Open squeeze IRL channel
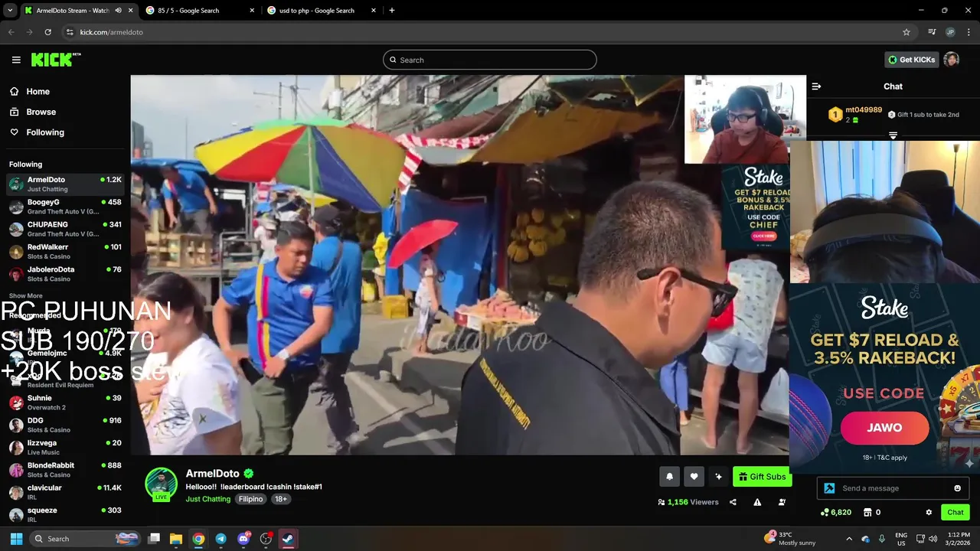The width and height of the screenshot is (980, 551). (65, 514)
